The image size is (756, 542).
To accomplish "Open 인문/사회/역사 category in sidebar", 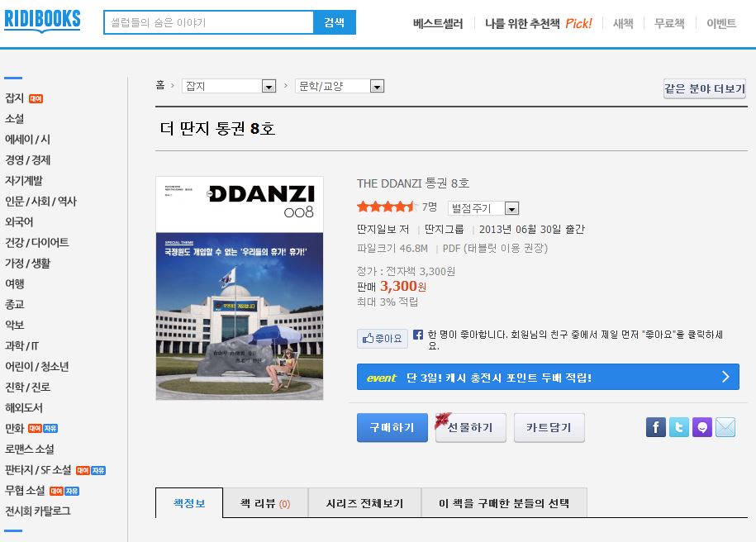I will [x=40, y=201].
